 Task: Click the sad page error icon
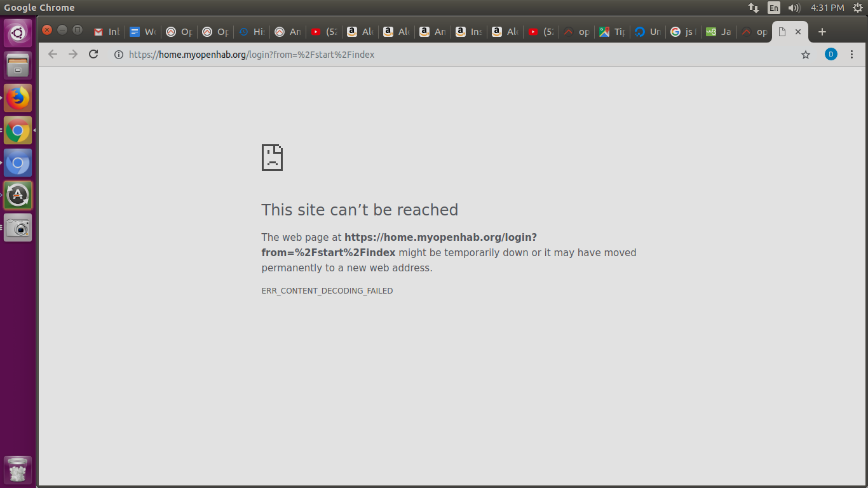(272, 158)
